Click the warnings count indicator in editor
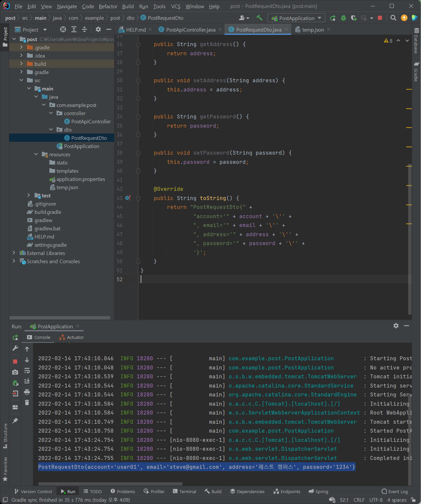This screenshot has width=421, height=504. tap(388, 41)
